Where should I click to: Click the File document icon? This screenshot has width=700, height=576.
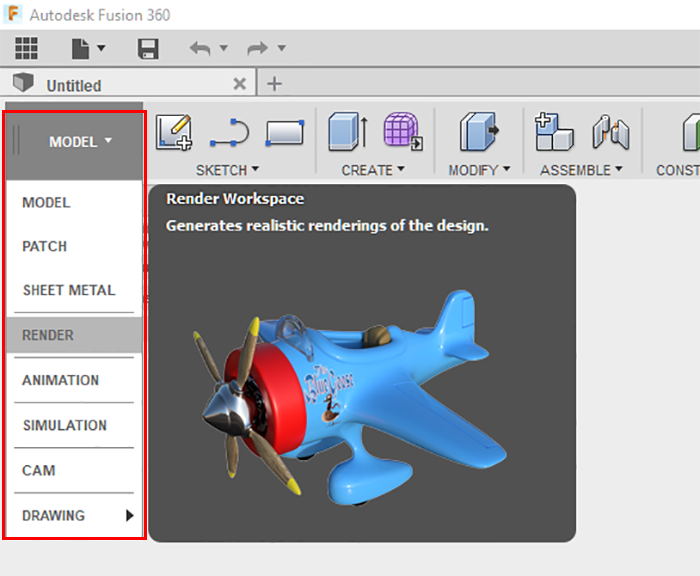[x=80, y=49]
